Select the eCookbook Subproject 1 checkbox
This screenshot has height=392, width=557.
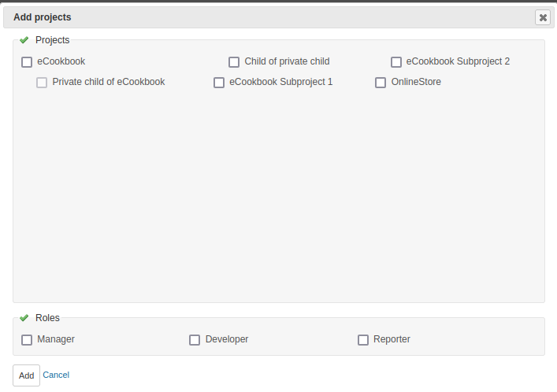[219, 83]
